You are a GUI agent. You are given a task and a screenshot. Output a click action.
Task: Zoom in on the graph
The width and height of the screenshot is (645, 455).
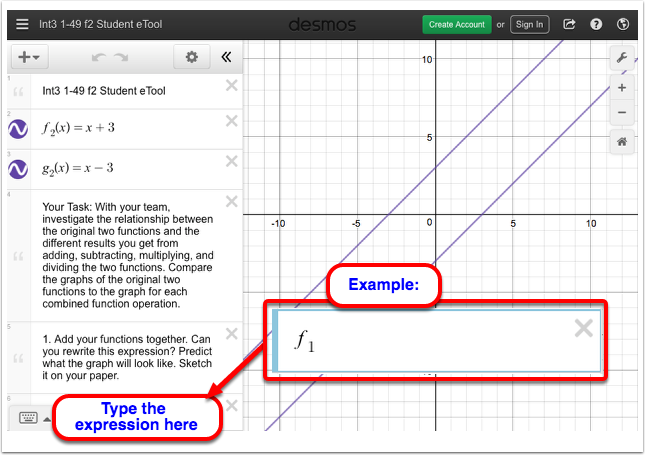(622, 88)
